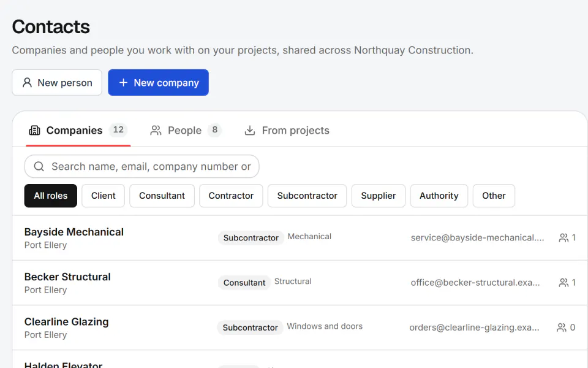This screenshot has height=368, width=588.
Task: Click Subcontractor badge in Bayside Mechanical row
Action: tap(251, 238)
